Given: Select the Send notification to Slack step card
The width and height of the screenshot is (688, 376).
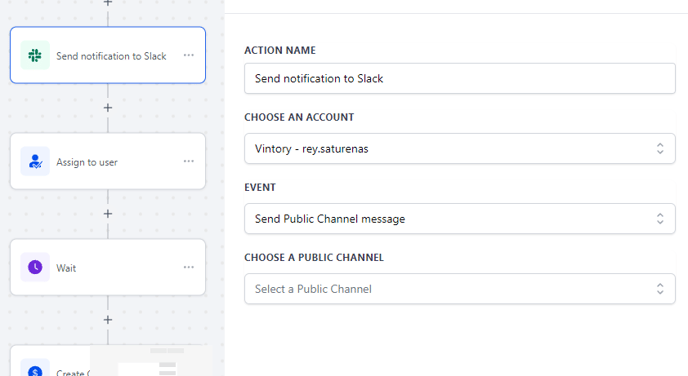Looking at the screenshot, I should coord(108,55).
